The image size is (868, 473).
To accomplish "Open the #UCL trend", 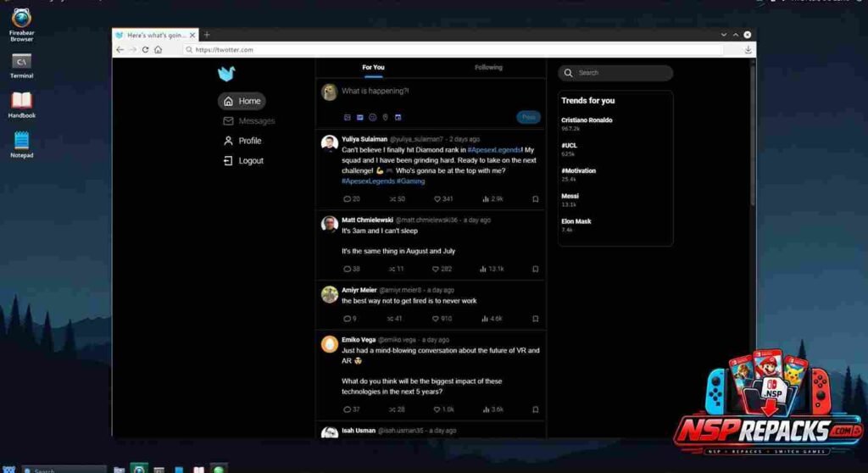I will pos(569,149).
